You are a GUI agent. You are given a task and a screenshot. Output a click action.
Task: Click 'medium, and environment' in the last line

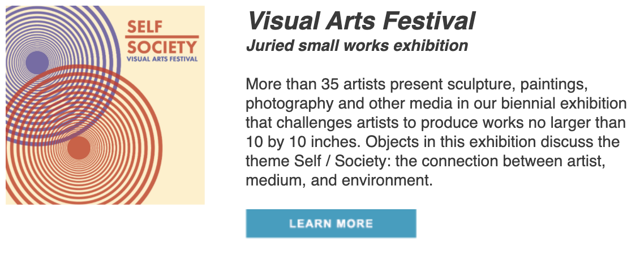click(x=339, y=180)
